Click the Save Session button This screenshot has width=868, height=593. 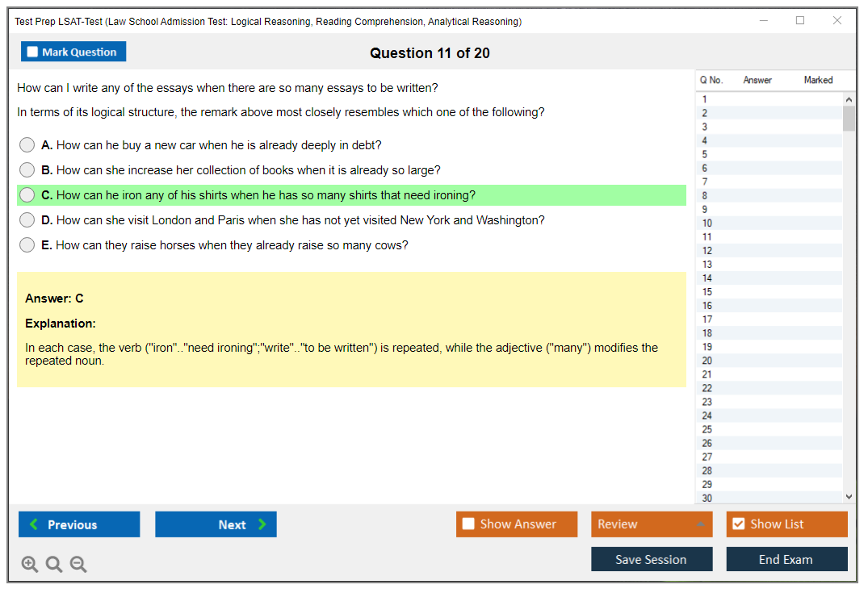[x=652, y=559]
